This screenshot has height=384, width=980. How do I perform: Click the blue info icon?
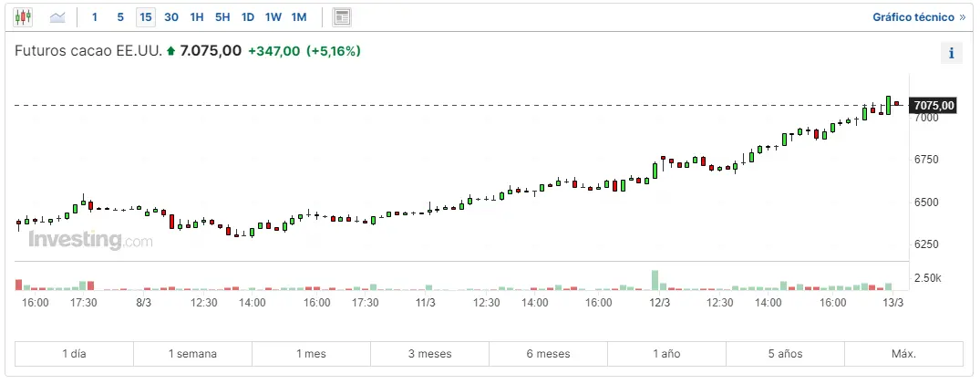click(x=951, y=53)
